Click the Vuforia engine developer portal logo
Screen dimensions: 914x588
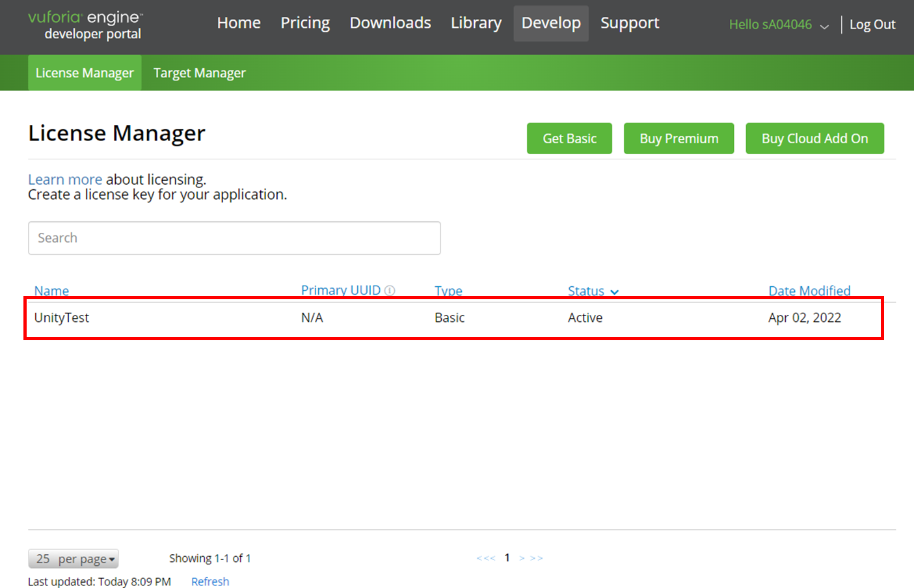(85, 25)
